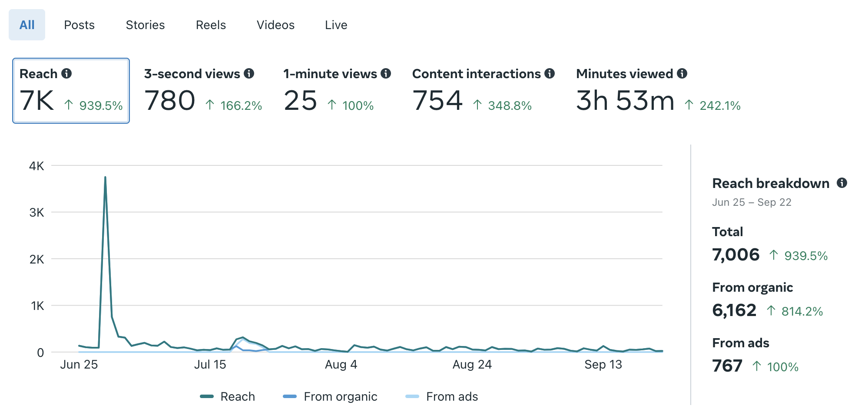This screenshot has height=415, width=868.
Task: Toggle the Reach series in legend
Action: coord(228,396)
